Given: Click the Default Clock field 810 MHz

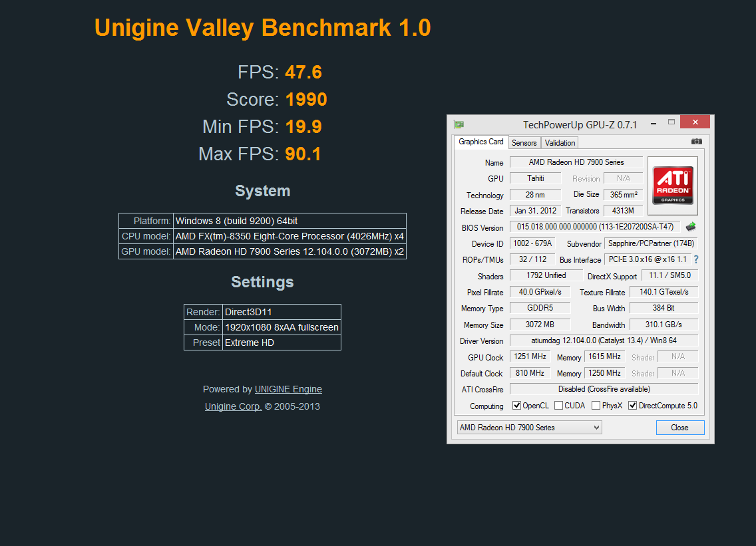Looking at the screenshot, I should (x=530, y=373).
